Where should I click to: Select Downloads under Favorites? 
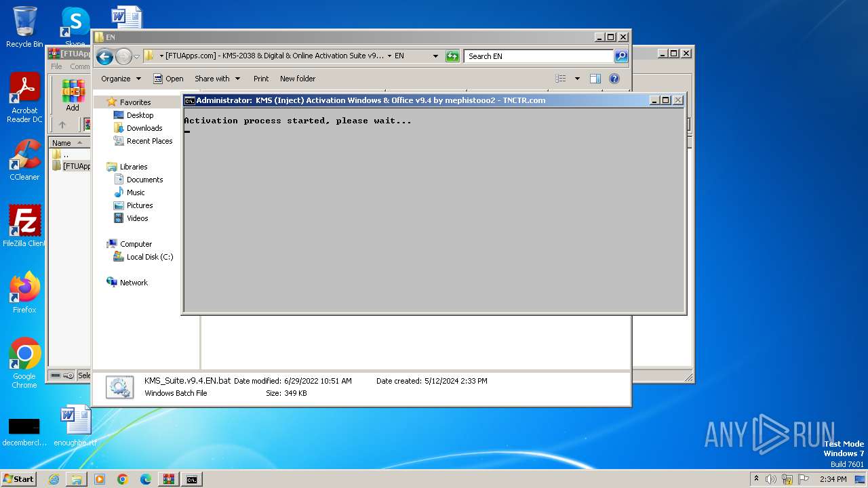click(x=144, y=128)
